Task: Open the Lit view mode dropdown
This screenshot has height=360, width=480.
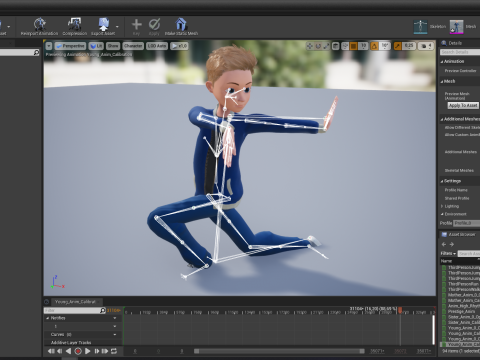Action: click(96, 46)
